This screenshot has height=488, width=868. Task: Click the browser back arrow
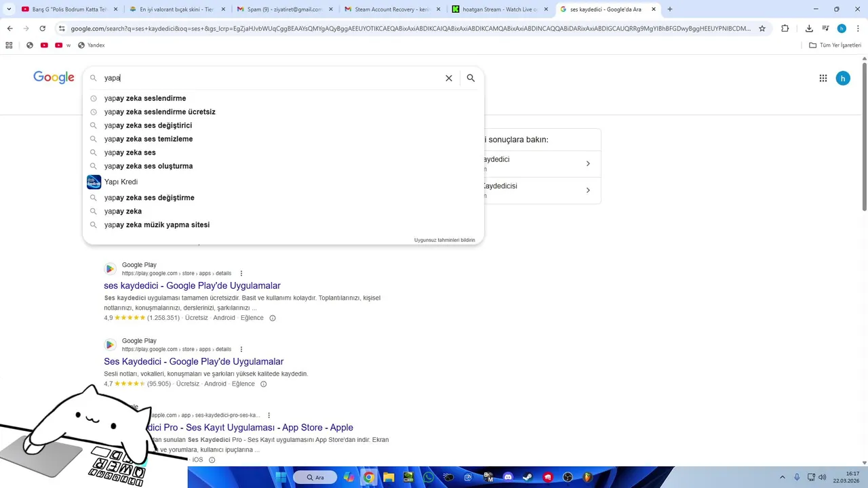click(9, 28)
